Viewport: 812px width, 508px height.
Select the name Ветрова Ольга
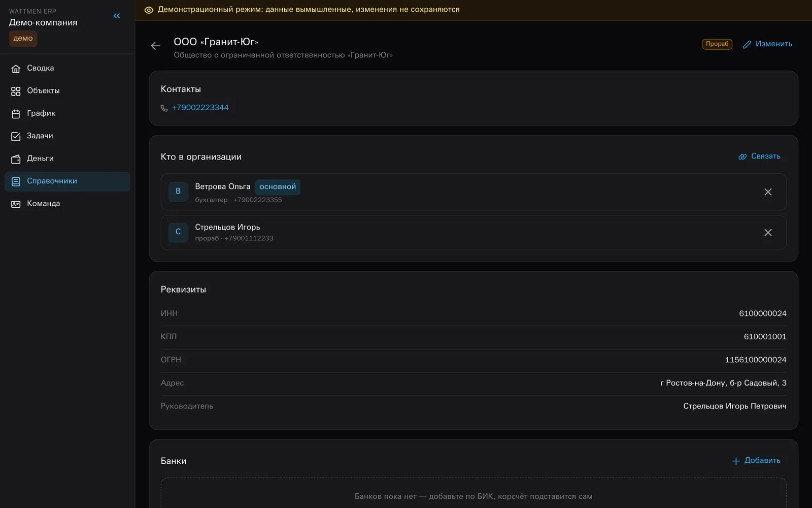tap(222, 187)
